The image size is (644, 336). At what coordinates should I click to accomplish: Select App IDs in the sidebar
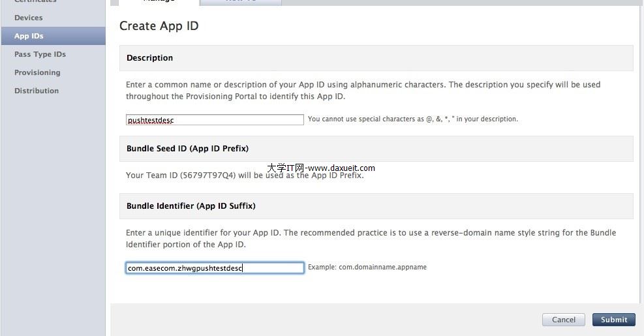point(29,36)
